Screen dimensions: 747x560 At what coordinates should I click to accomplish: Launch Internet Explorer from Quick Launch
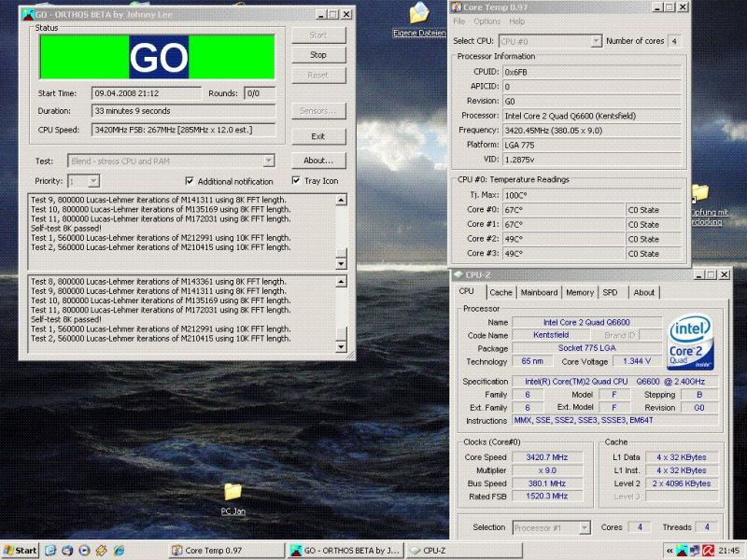(50, 551)
